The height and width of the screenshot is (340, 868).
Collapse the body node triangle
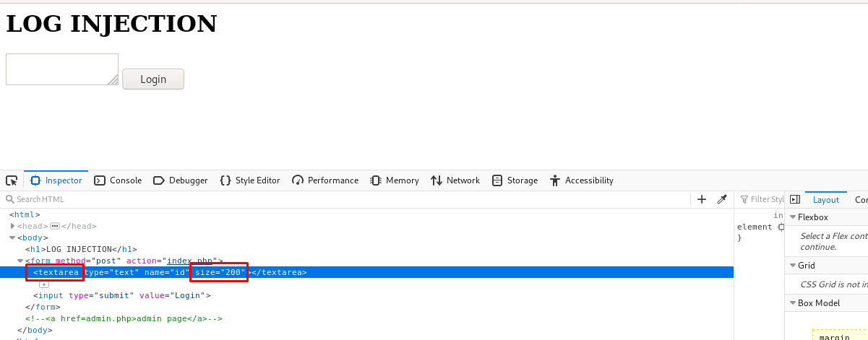[13, 237]
